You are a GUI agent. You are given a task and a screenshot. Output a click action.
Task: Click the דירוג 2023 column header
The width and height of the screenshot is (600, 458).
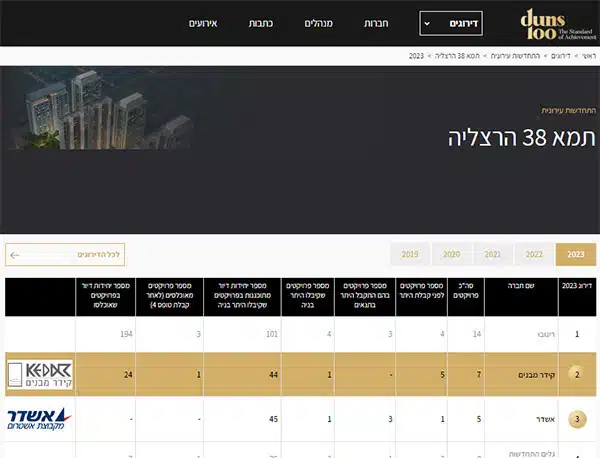point(577,297)
